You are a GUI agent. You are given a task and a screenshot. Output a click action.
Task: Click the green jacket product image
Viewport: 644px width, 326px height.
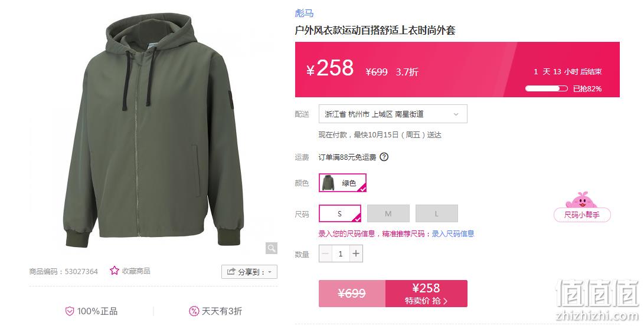153,131
